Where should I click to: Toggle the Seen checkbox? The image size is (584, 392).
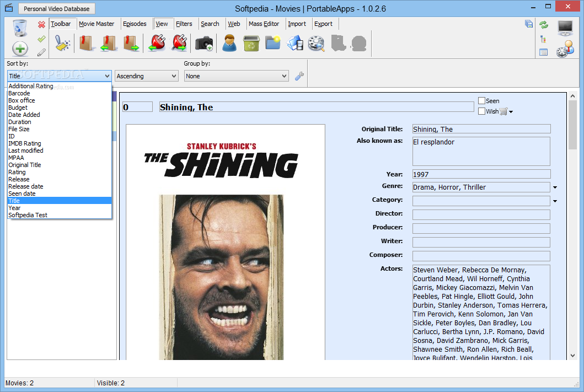coord(481,100)
